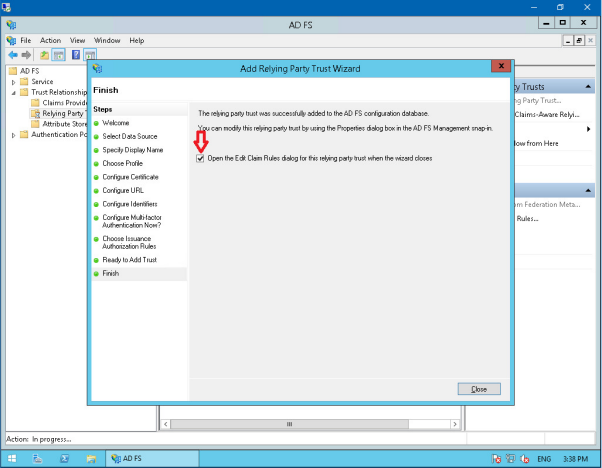Click the Up One Level folder icon
The image size is (602, 468).
tap(45, 54)
